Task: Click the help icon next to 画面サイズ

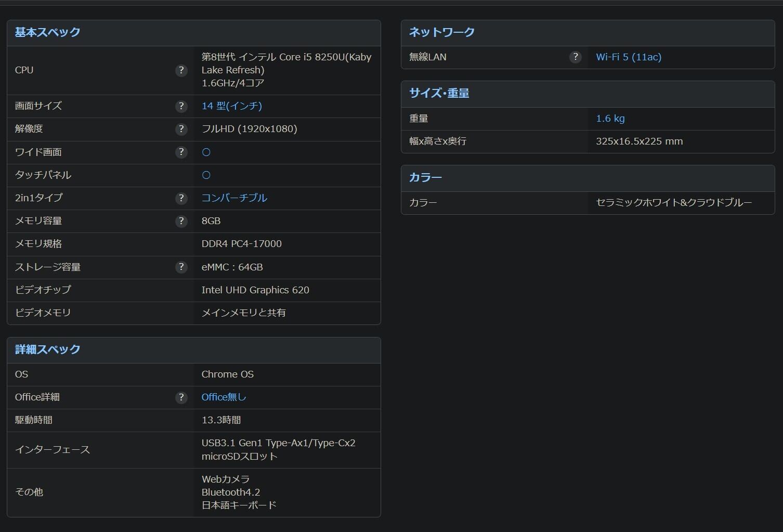Action: click(181, 106)
